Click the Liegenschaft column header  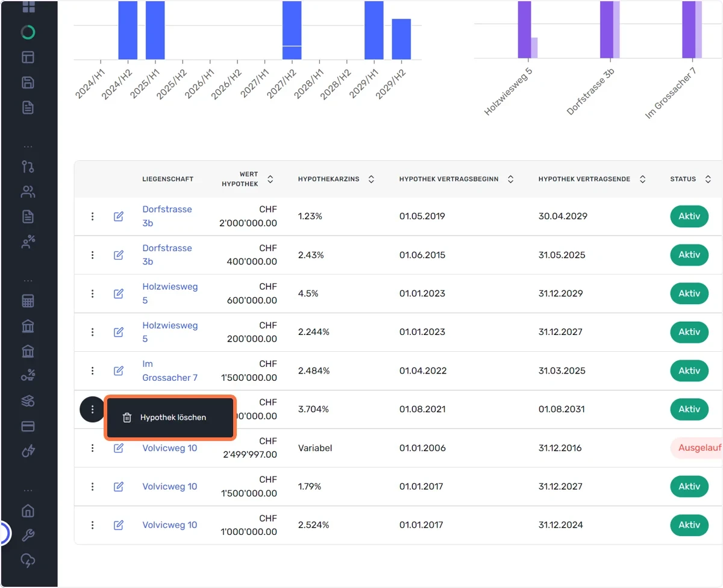point(168,179)
